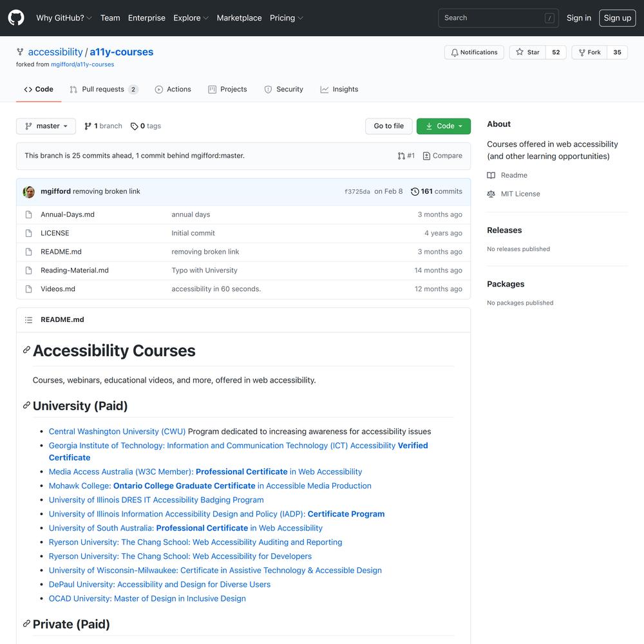Open the Videos.md file
644x644 pixels.
tap(58, 289)
